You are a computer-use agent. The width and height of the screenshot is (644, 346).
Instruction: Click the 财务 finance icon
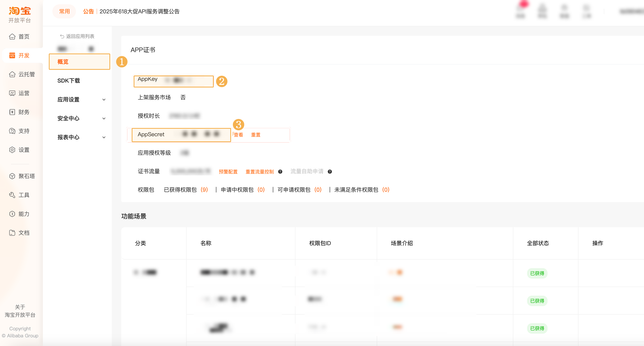pos(12,112)
